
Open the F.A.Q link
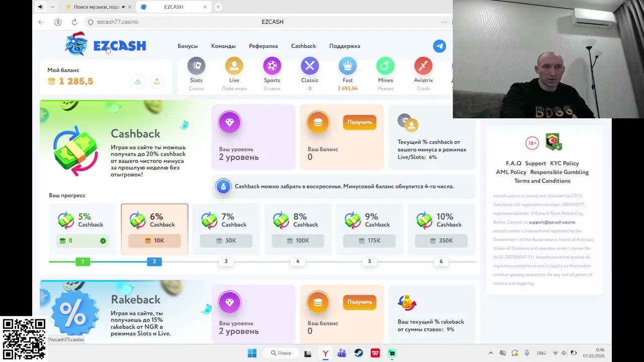[x=514, y=163]
